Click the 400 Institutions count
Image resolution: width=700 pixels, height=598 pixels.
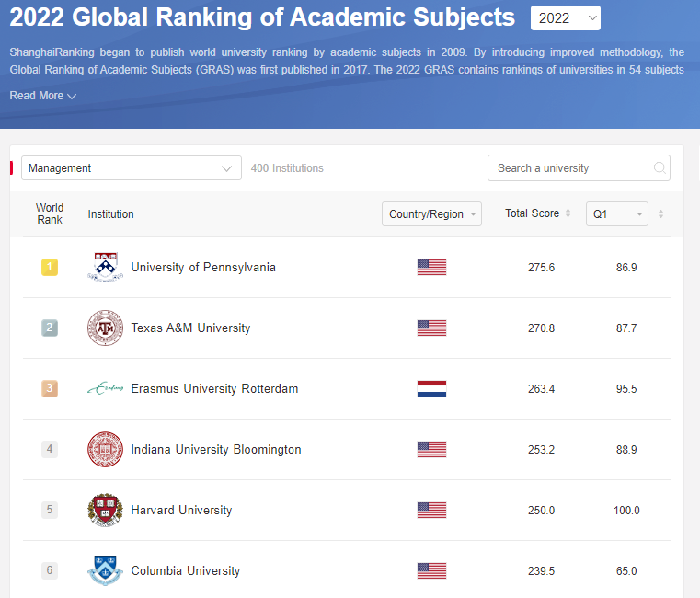(x=287, y=168)
